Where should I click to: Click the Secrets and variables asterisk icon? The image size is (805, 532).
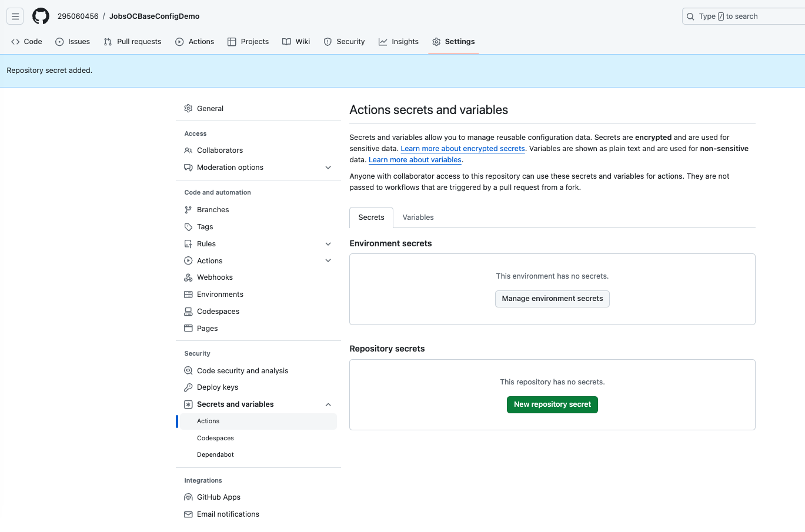[188, 404]
